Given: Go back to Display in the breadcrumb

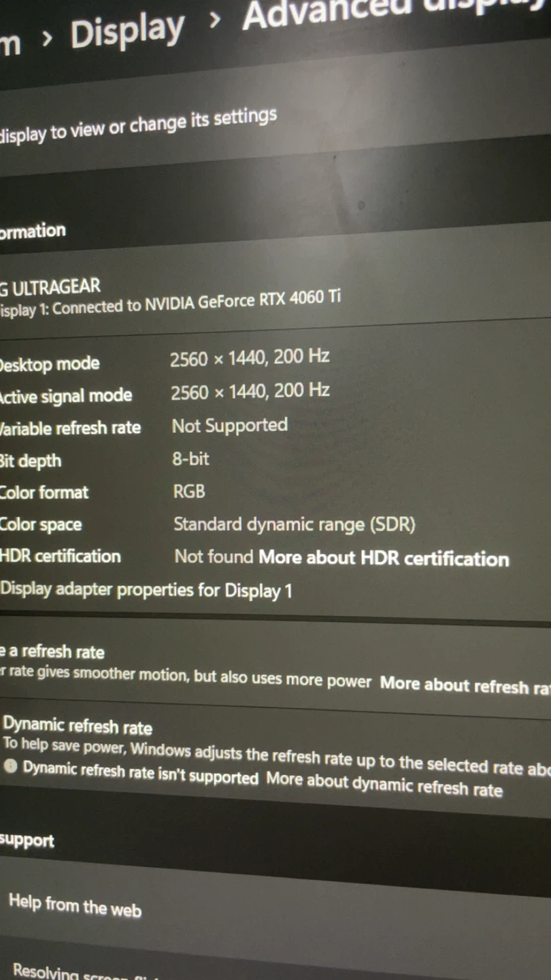Looking at the screenshot, I should point(128,32).
